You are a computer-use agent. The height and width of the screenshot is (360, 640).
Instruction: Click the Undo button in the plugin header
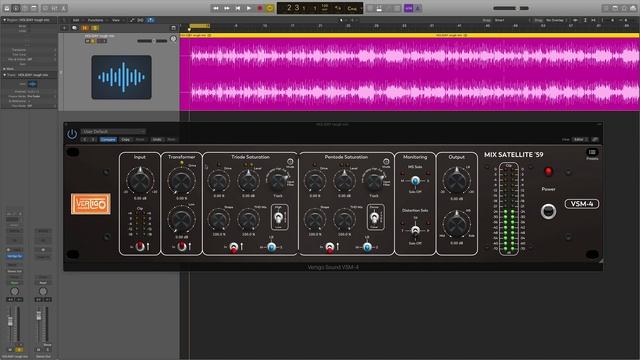pos(157,140)
